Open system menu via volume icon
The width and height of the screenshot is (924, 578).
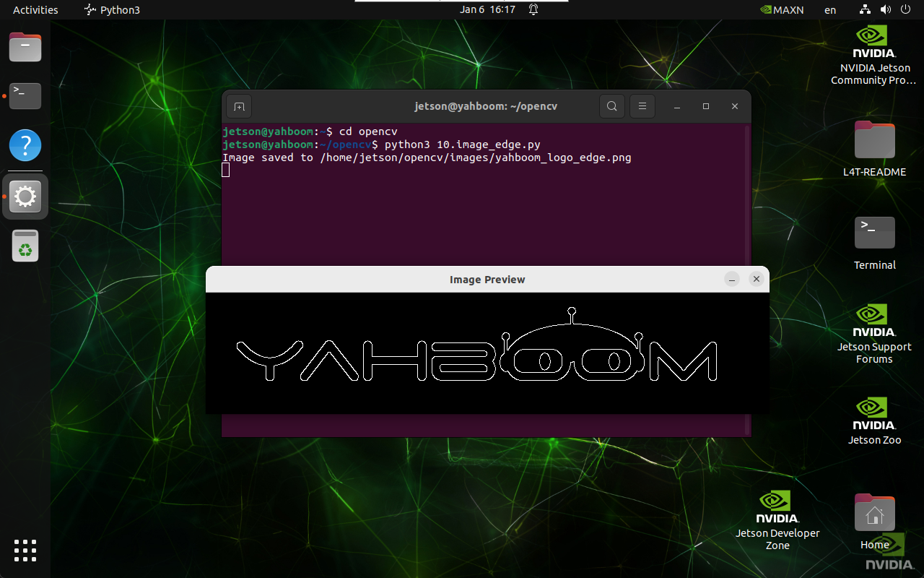[x=886, y=10]
